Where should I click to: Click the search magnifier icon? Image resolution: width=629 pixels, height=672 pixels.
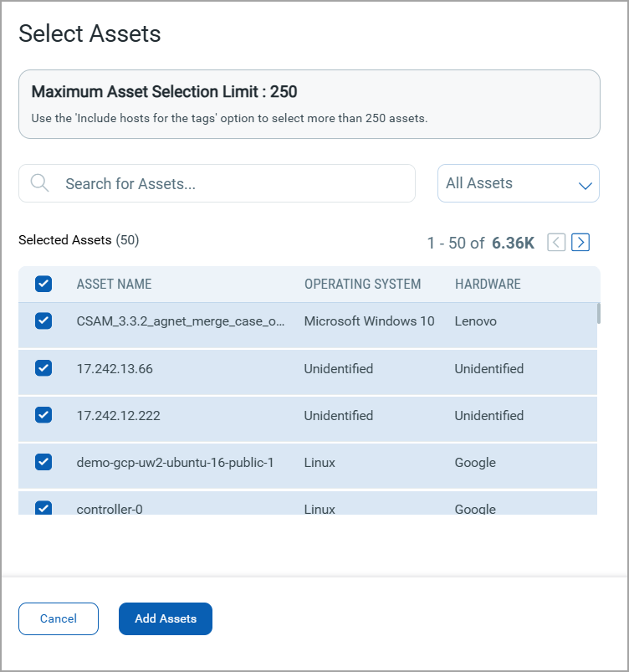[x=40, y=183]
